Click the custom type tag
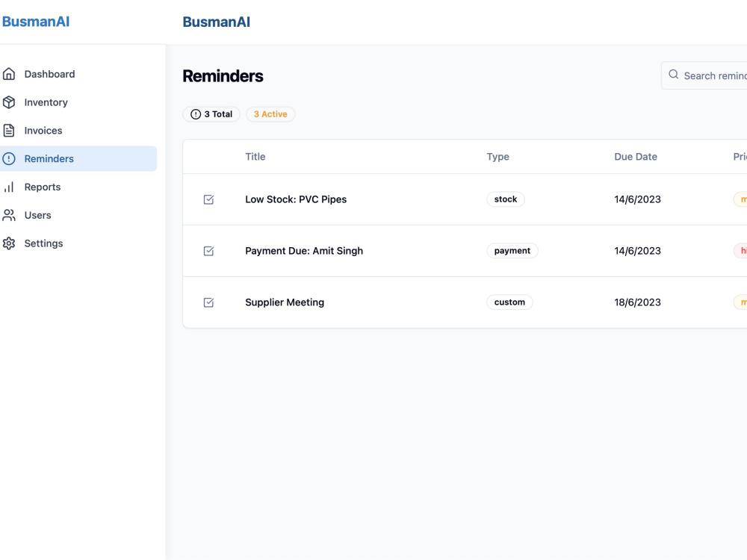 click(x=509, y=302)
